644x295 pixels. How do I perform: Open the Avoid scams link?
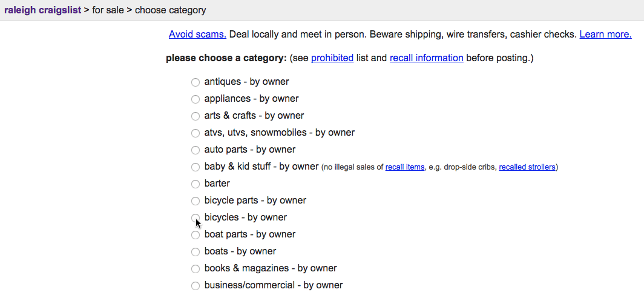coord(197,34)
